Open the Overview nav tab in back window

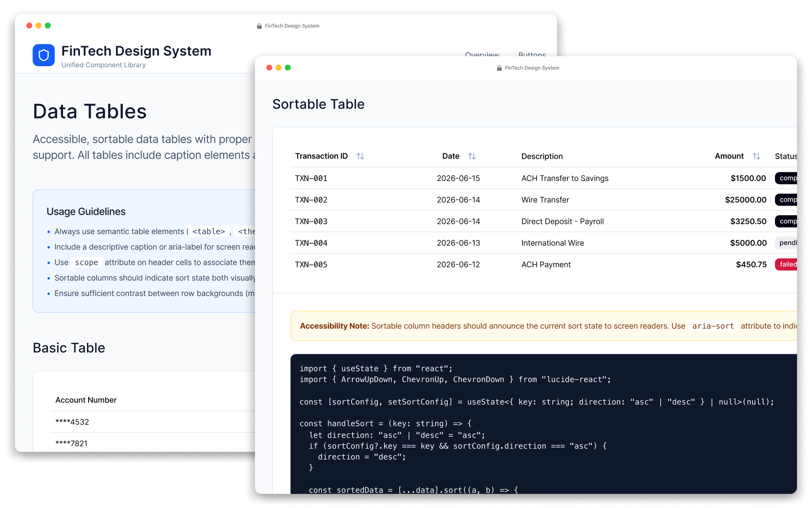tap(482, 54)
